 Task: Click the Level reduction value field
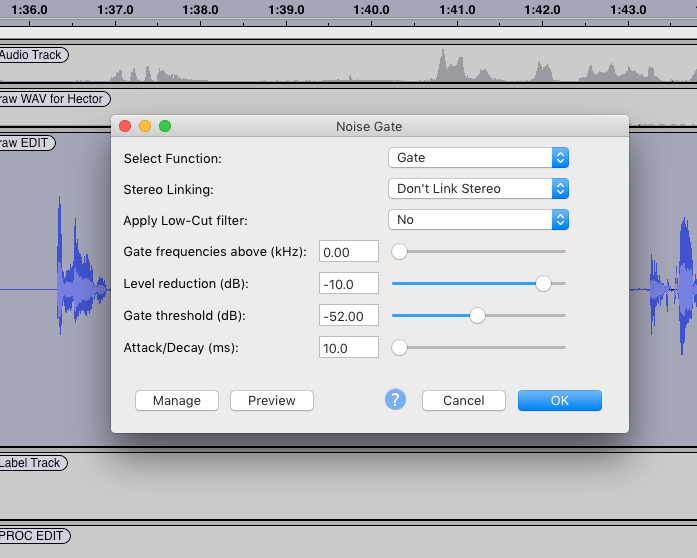click(349, 284)
